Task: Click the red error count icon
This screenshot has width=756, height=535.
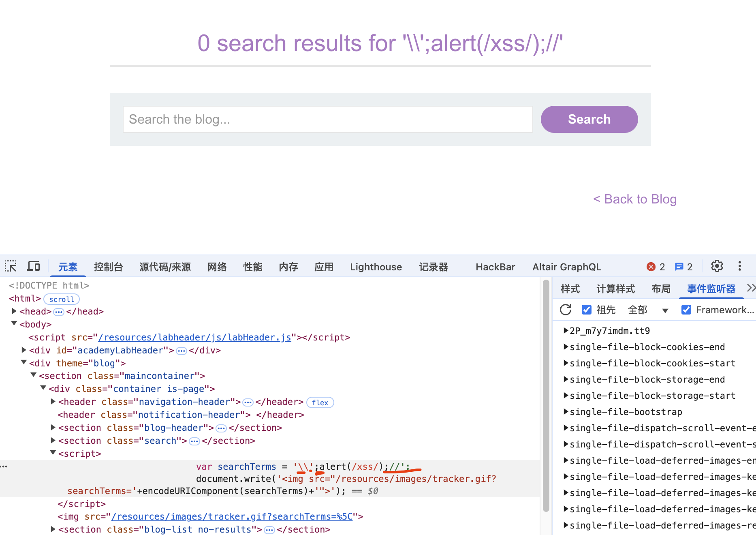Action: (x=651, y=267)
